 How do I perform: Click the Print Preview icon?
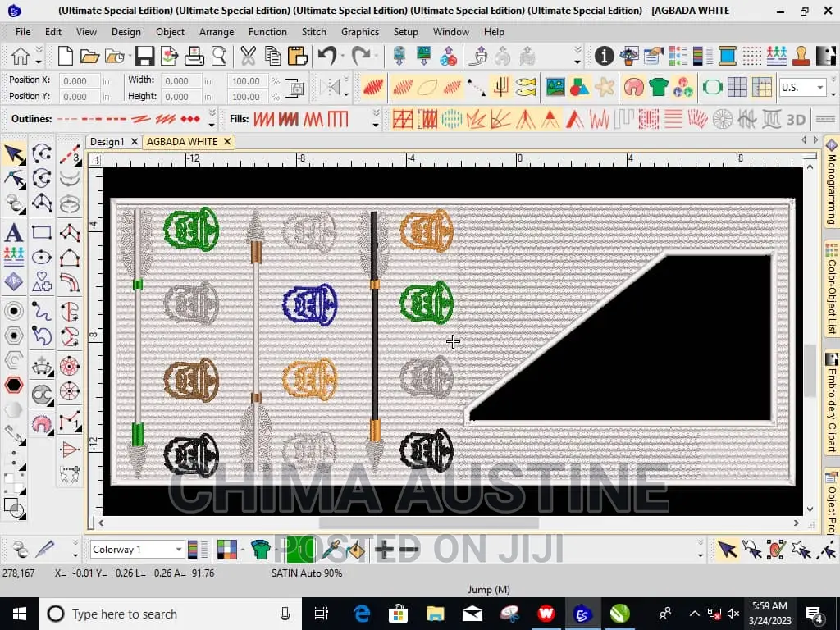[x=218, y=56]
